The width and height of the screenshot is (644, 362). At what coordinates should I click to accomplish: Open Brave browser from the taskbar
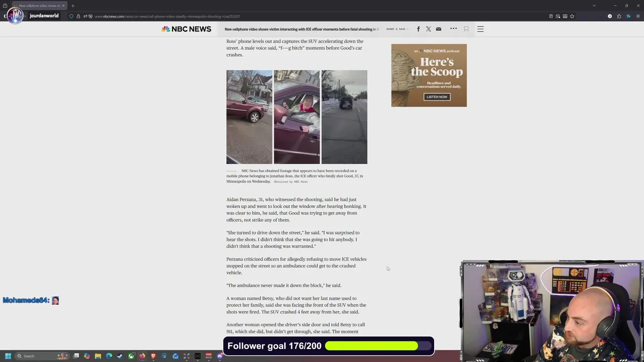tap(153, 356)
